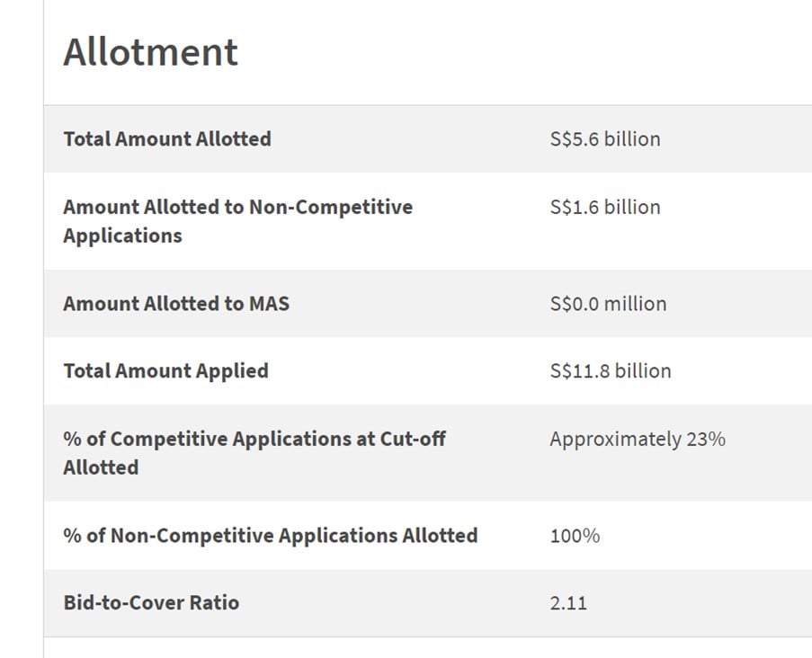This screenshot has width=812, height=658.
Task: Click the Approximately 23% value
Action: [x=638, y=439]
